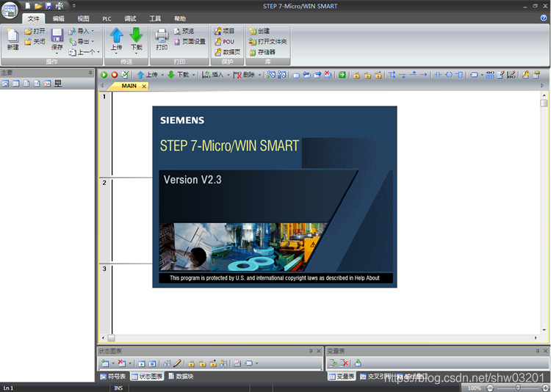The width and height of the screenshot is (551, 392).
Task: Click the 创建 create library button
Action: 259,32
